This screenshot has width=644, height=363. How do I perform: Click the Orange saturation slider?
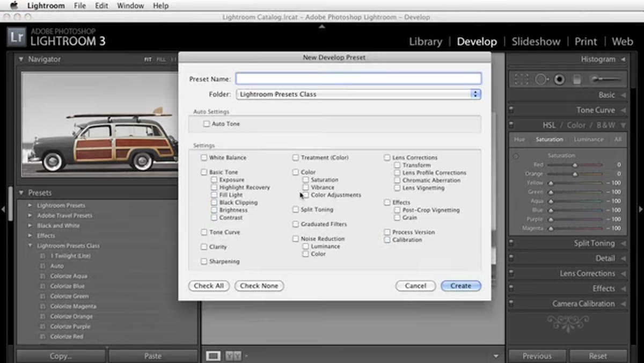click(575, 174)
